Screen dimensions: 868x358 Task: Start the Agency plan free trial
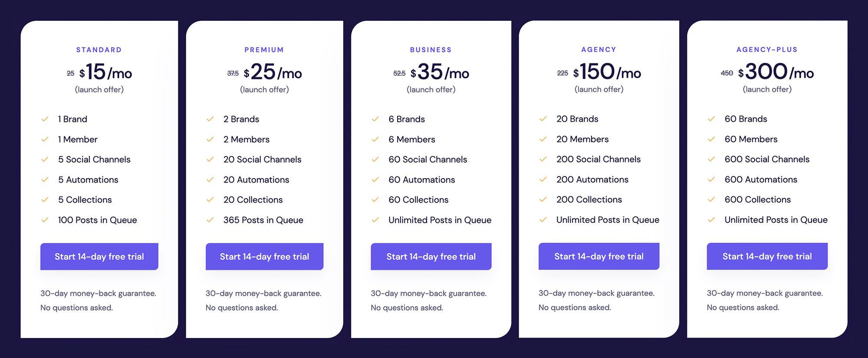coord(599,256)
